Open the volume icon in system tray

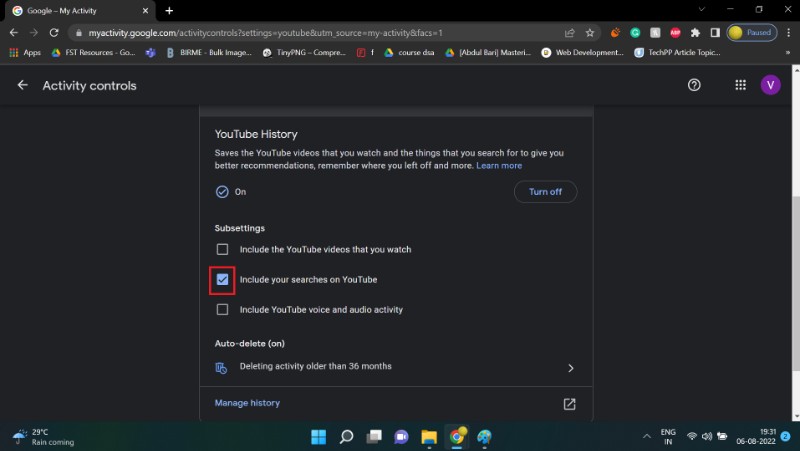click(x=707, y=436)
